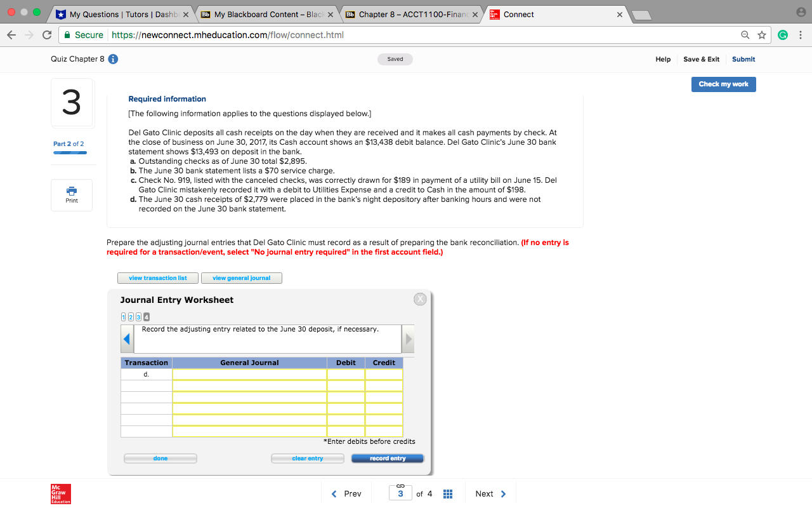Click the page number input showing 3
Image resolution: width=812 pixels, height=508 pixels.
[x=400, y=493]
